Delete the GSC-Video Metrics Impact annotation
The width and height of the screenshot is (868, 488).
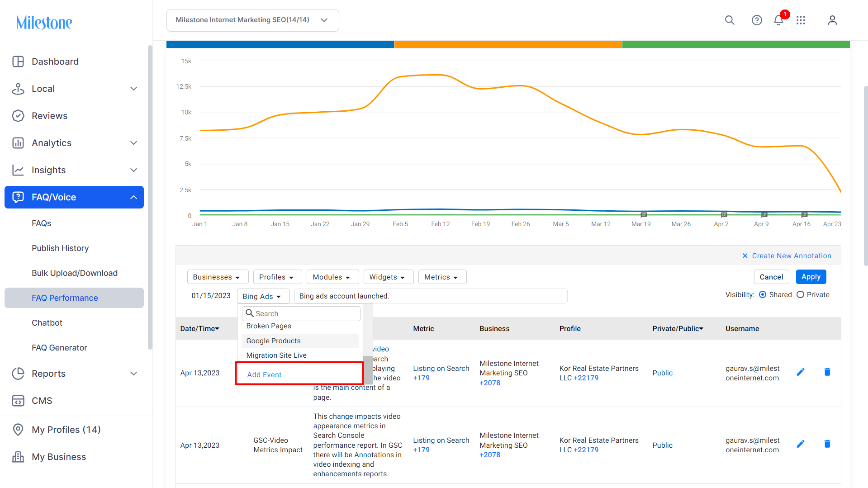[827, 444]
